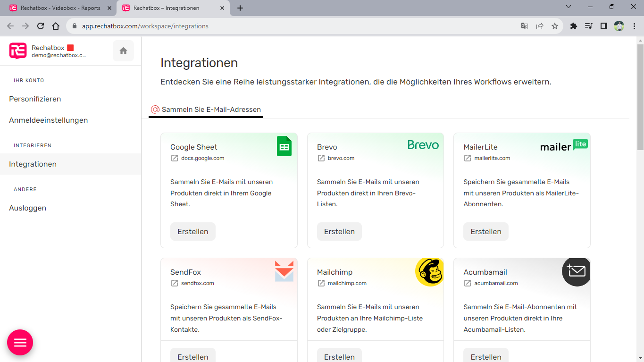Click the SendFox logo icon
644x362 pixels.
coord(284,271)
